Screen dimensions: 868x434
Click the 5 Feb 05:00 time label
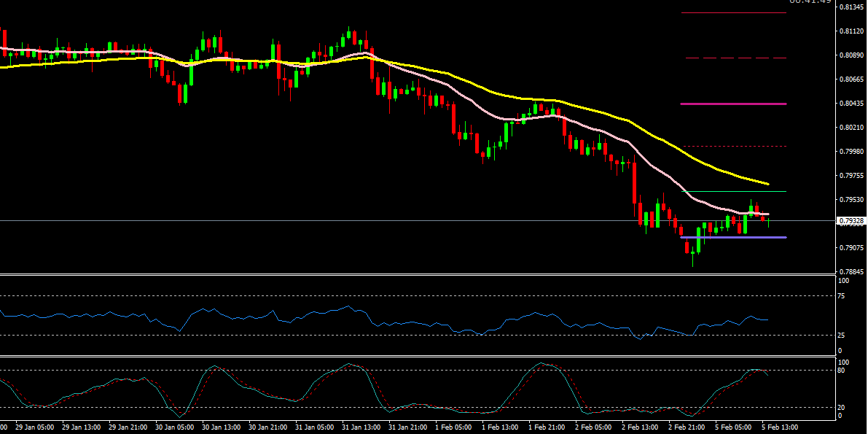(x=733, y=428)
